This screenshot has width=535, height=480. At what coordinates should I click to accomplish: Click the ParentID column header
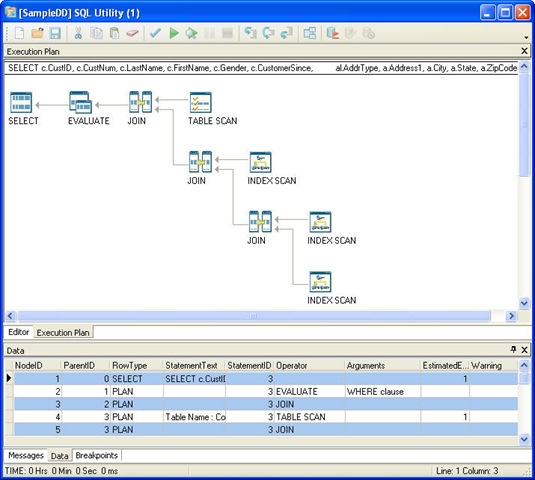click(x=85, y=365)
